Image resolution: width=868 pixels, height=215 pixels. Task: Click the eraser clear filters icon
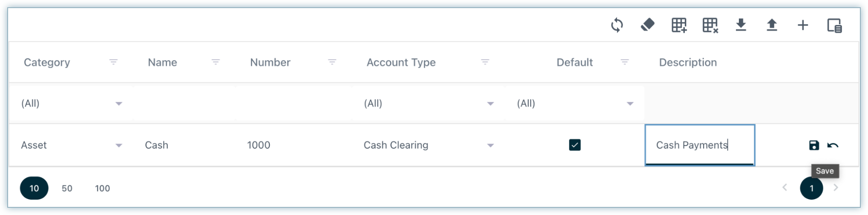point(647,25)
